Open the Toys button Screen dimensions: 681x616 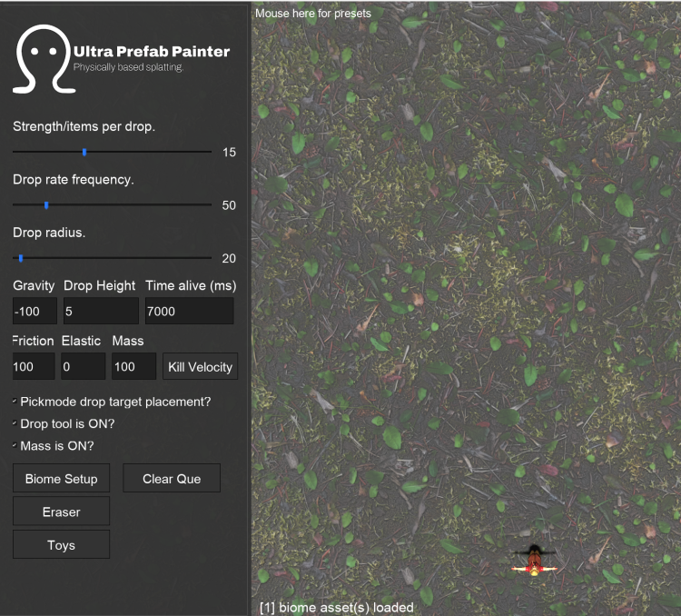tap(61, 545)
